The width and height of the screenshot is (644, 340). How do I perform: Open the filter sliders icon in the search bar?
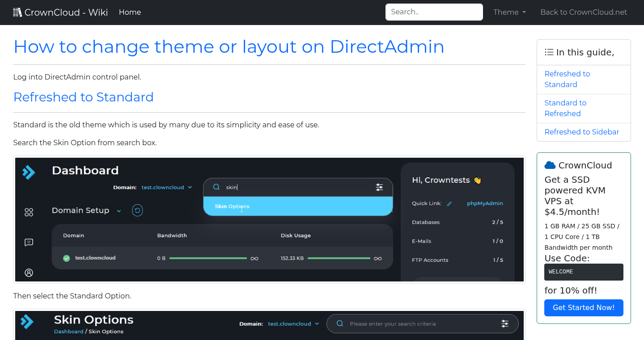pyautogui.click(x=379, y=187)
